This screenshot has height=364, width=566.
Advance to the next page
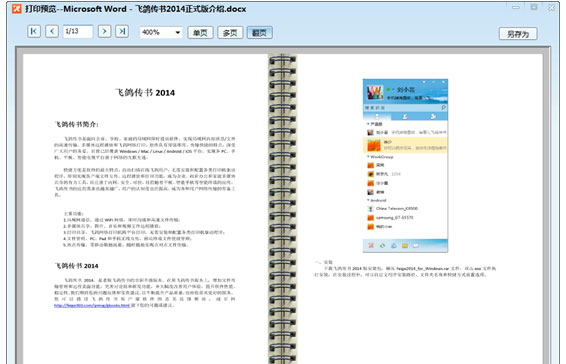point(104,31)
